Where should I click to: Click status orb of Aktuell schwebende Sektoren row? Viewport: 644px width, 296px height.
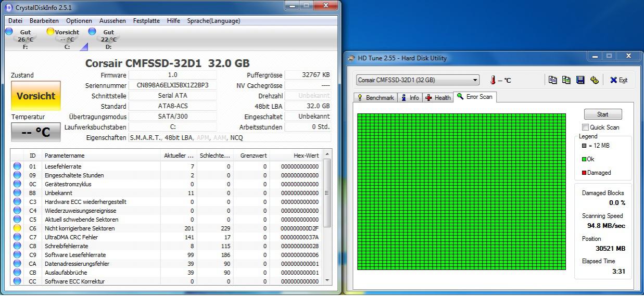tap(17, 220)
